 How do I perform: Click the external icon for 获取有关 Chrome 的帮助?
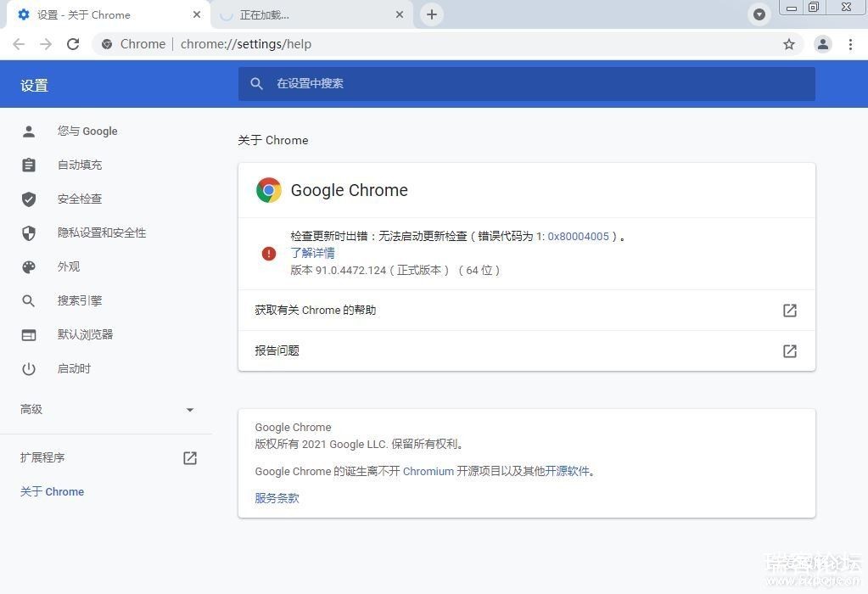pyautogui.click(x=790, y=310)
